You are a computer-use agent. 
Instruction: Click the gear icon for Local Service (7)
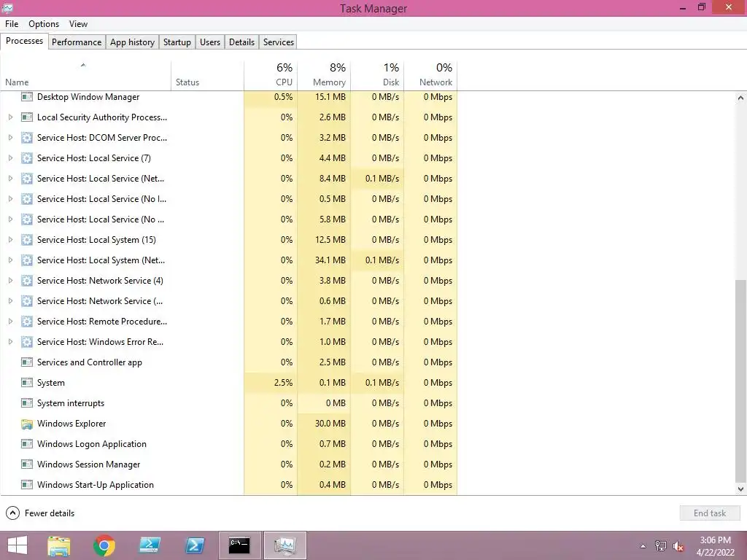27,158
